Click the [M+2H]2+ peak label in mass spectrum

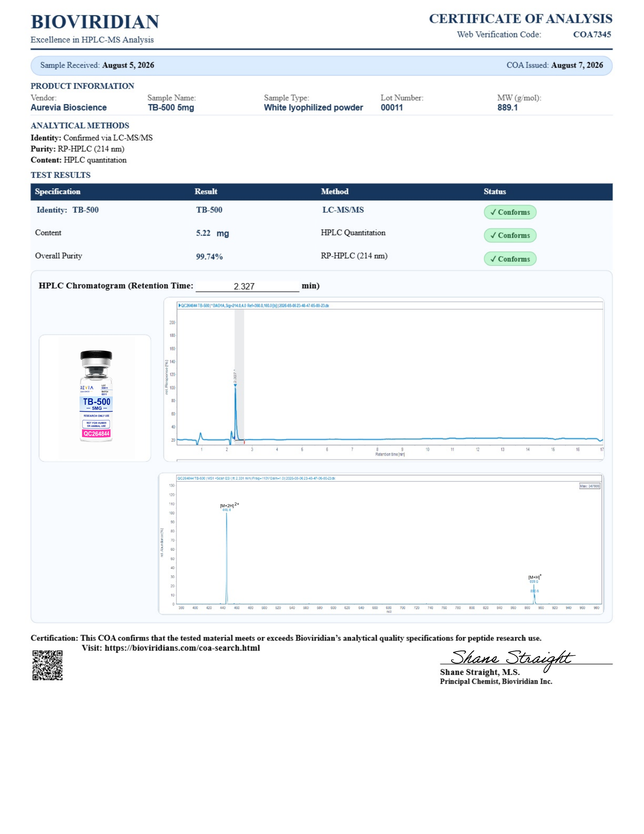click(230, 505)
